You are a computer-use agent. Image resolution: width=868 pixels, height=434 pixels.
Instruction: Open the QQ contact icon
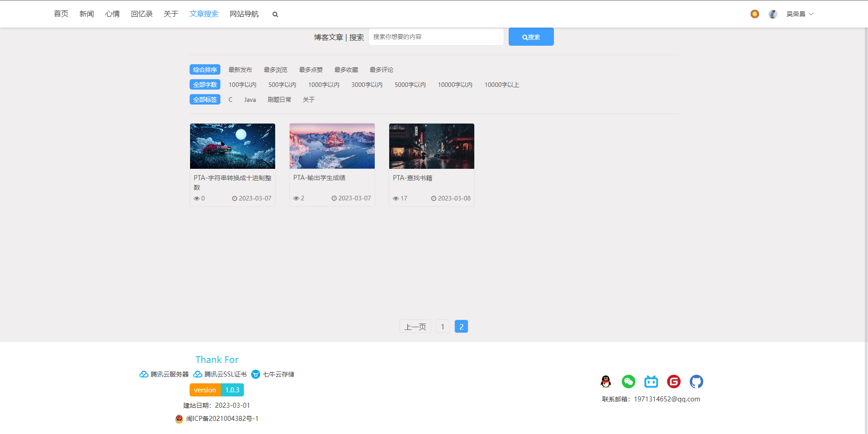coord(606,382)
